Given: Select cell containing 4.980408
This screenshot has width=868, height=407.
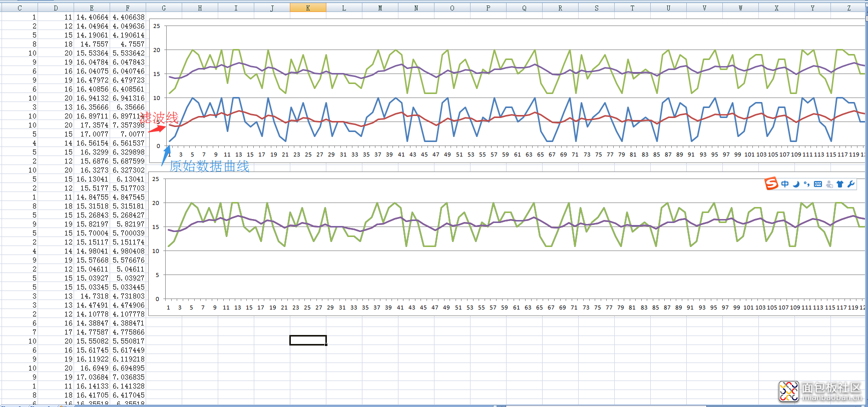Looking at the screenshot, I should tap(128, 251).
